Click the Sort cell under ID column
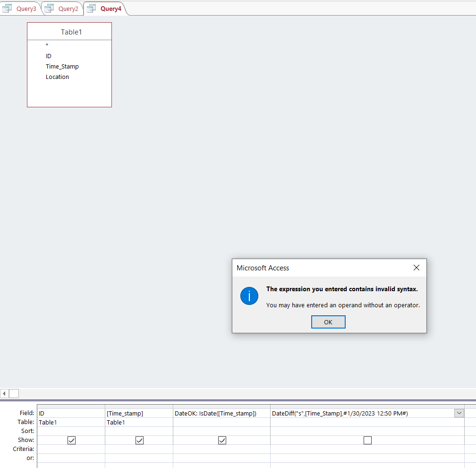Viewport: 476px width, 468px height. point(71,431)
